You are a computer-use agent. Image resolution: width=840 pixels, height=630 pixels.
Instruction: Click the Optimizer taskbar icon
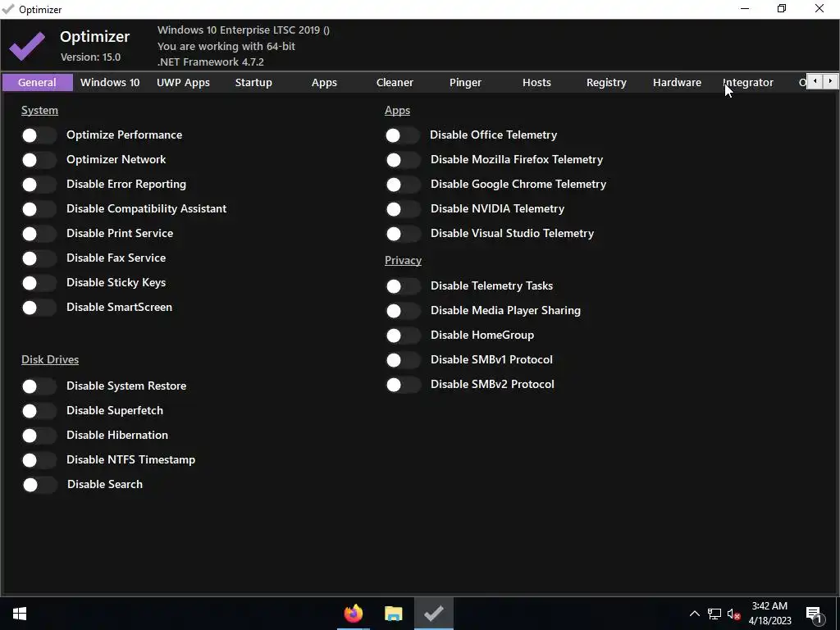433,614
